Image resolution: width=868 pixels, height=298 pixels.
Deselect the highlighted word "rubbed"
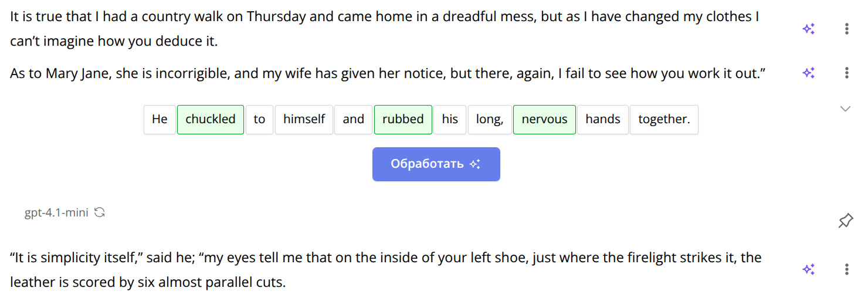403,119
